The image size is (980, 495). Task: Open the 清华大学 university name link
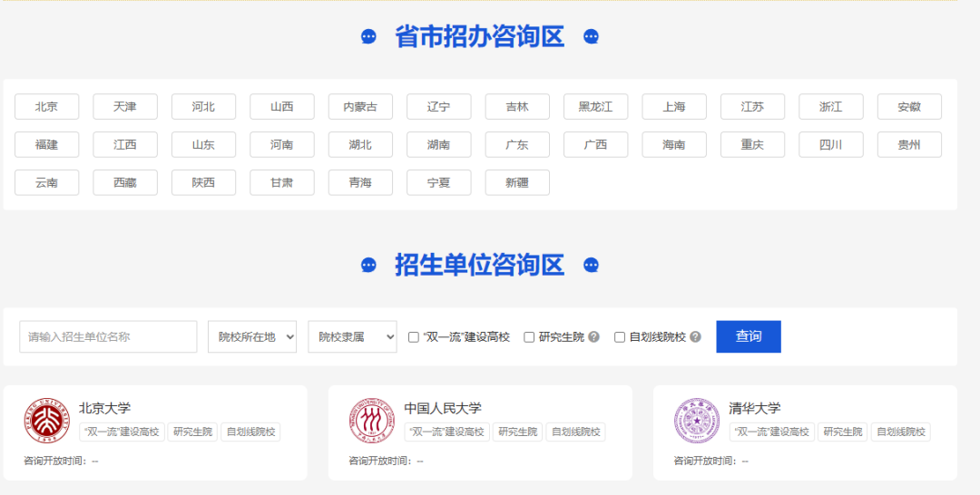[x=754, y=408]
